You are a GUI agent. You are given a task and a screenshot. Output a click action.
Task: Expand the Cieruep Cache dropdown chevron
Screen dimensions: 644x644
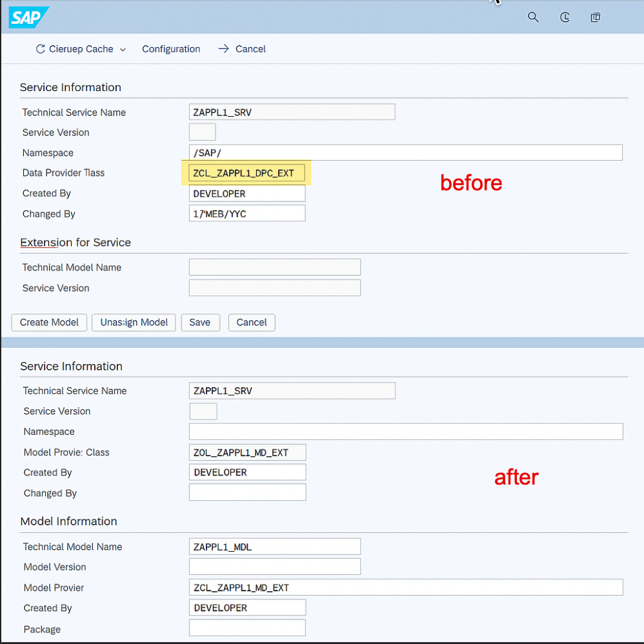tap(123, 50)
